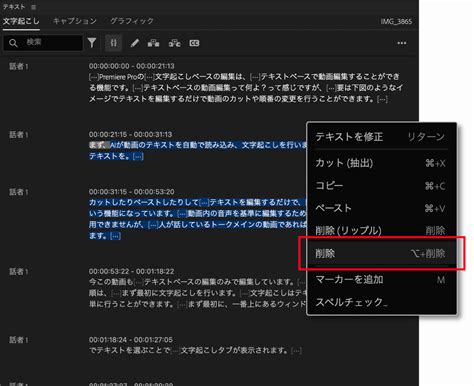Click the split segment icon
The image size is (474, 386).
point(174,43)
